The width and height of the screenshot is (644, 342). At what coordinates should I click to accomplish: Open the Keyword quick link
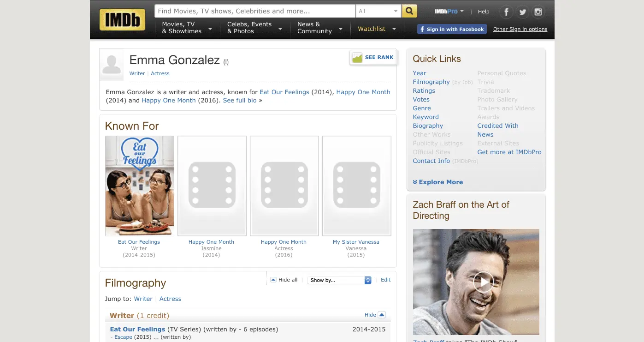coord(426,117)
